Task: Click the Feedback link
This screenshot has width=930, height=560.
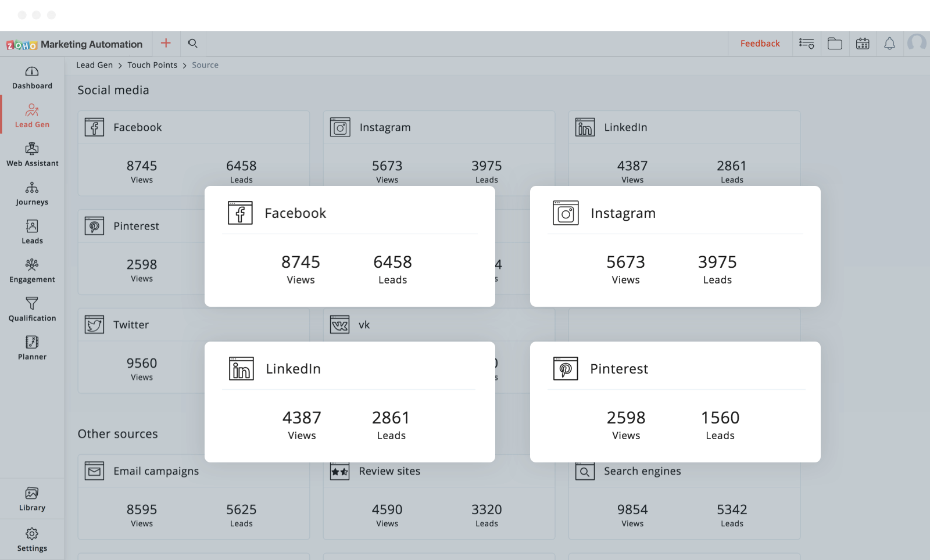Action: 760,44
